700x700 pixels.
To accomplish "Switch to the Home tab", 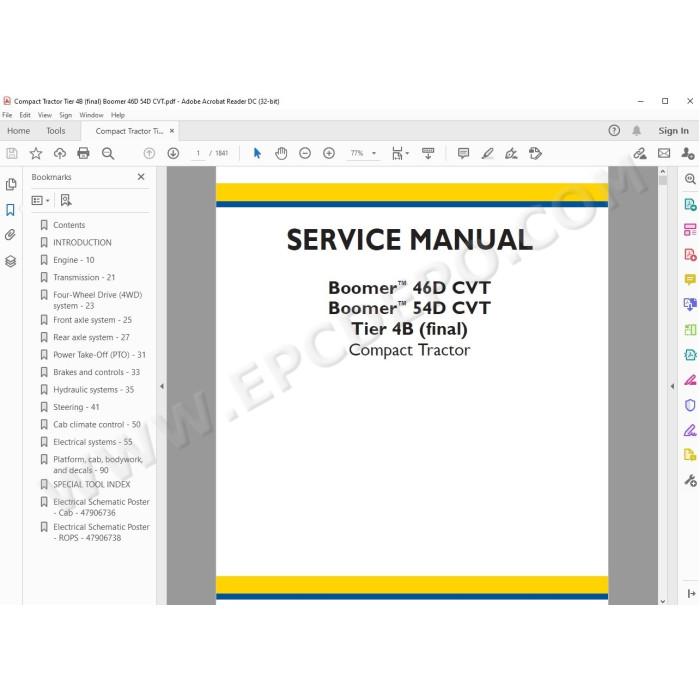I will (x=19, y=131).
